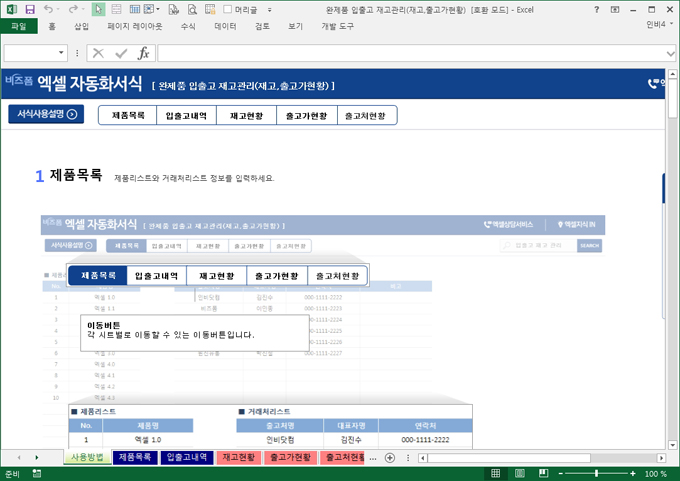Image resolution: width=680 pixels, height=481 pixels.
Task: Show more sheets with the ellipsis button
Action: 373,458
